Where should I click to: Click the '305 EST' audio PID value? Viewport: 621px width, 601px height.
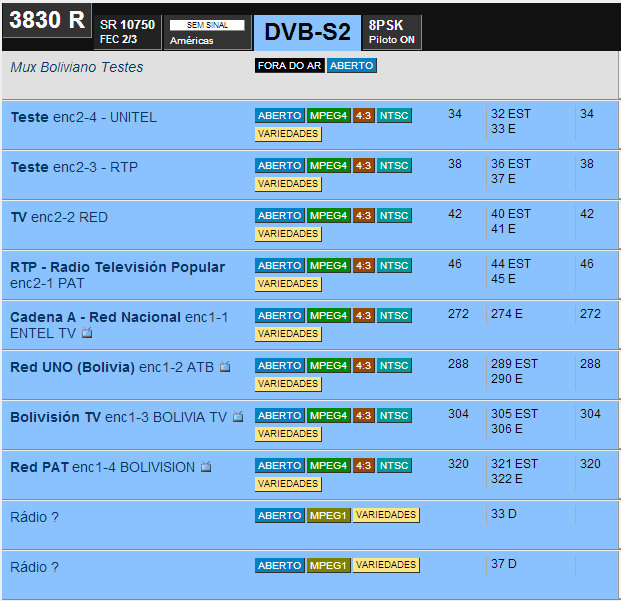(x=514, y=414)
